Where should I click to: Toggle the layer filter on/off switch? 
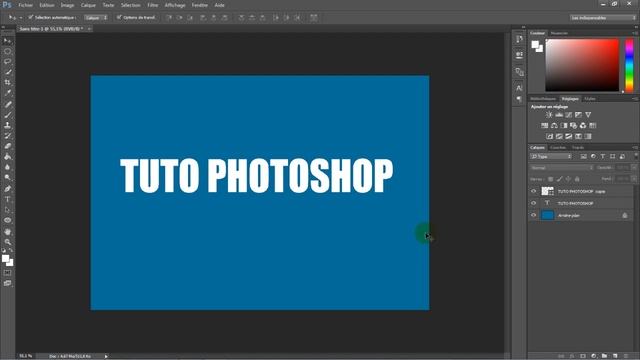pyautogui.click(x=636, y=156)
